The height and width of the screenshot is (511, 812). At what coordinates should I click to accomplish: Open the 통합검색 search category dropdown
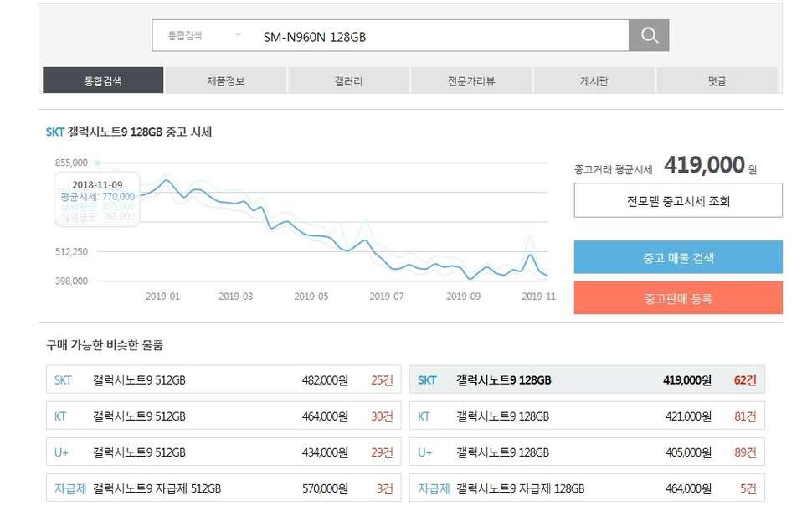(x=204, y=35)
